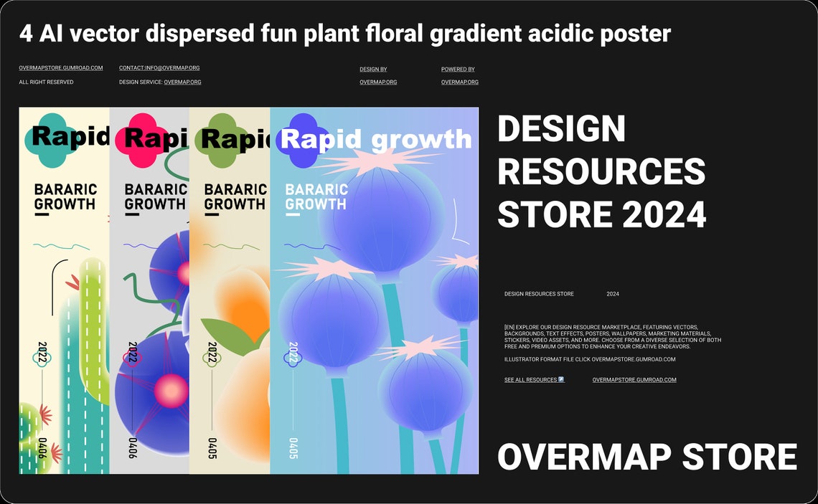
Task: Open OVERMAPSTORE.GUMROAD.COM in the resources row
Action: 634,379
